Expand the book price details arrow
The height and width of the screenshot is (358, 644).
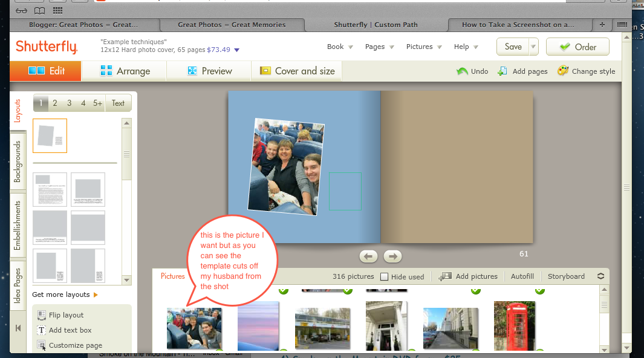tap(236, 50)
